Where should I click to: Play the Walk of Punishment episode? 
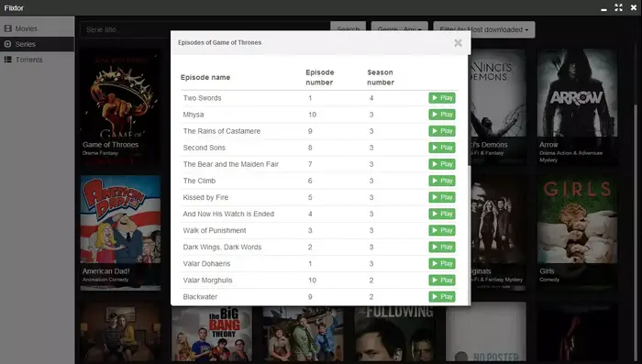coord(442,230)
